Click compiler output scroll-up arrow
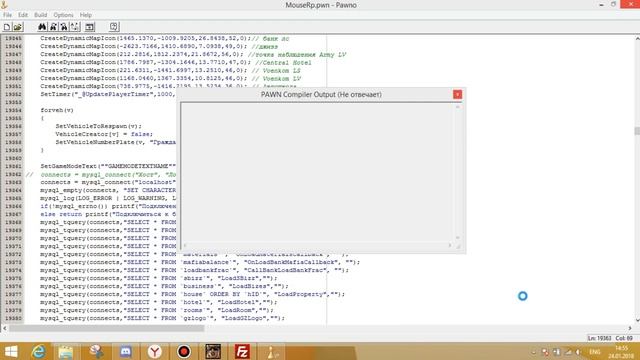The height and width of the screenshot is (360, 640). click(x=458, y=107)
